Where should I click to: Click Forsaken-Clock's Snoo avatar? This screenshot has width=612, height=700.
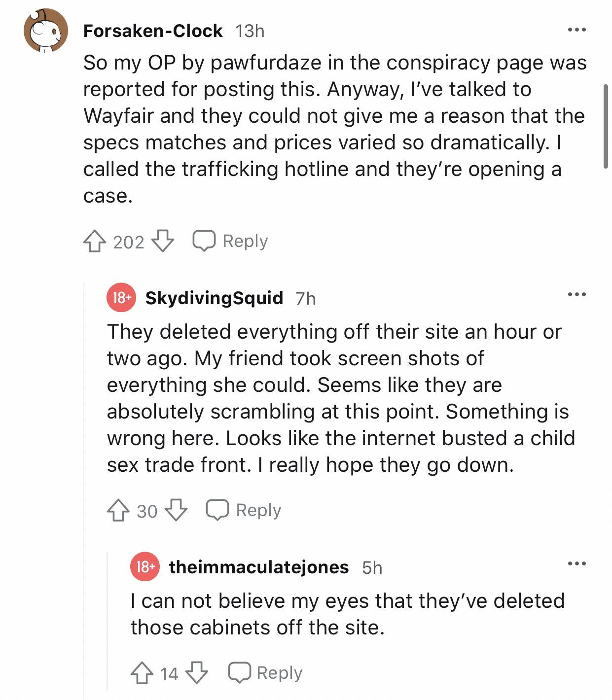tap(46, 31)
